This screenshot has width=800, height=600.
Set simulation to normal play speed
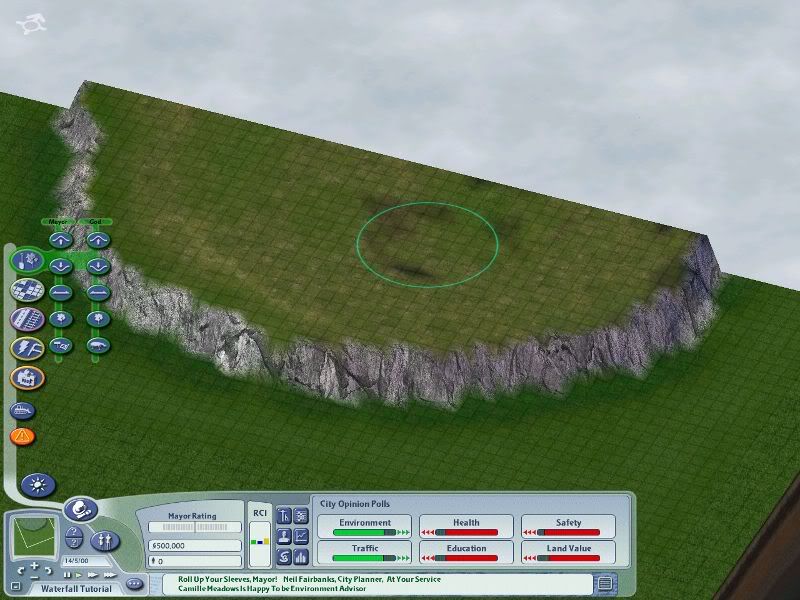click(x=79, y=575)
